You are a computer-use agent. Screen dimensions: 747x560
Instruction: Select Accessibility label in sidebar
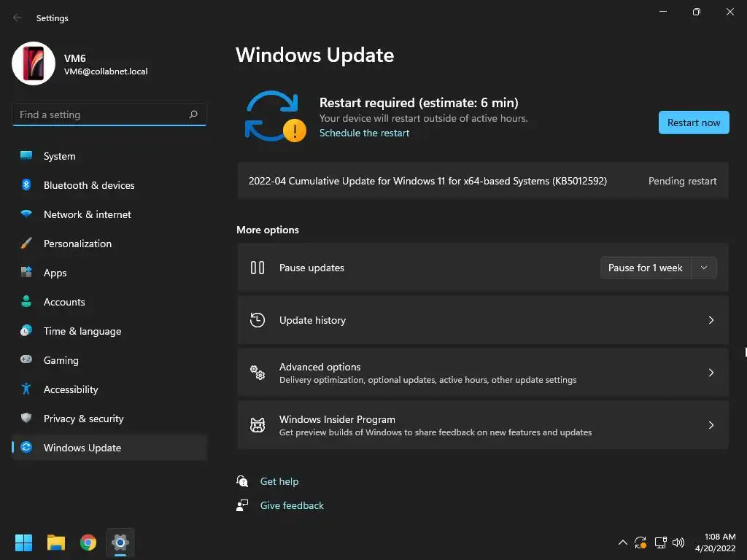point(71,389)
